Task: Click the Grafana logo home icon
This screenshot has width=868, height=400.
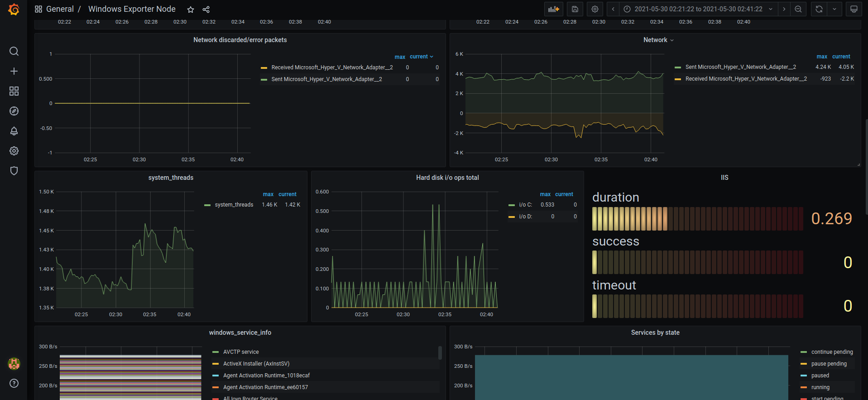Action: click(14, 10)
